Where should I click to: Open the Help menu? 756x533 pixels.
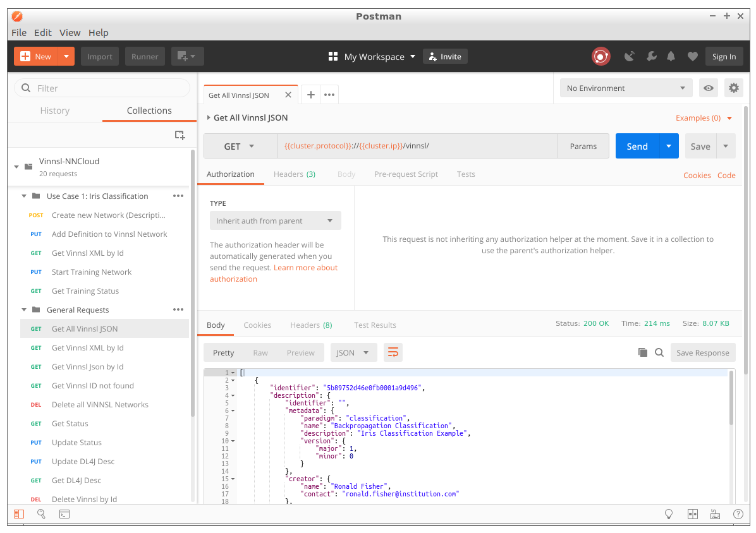coord(99,33)
